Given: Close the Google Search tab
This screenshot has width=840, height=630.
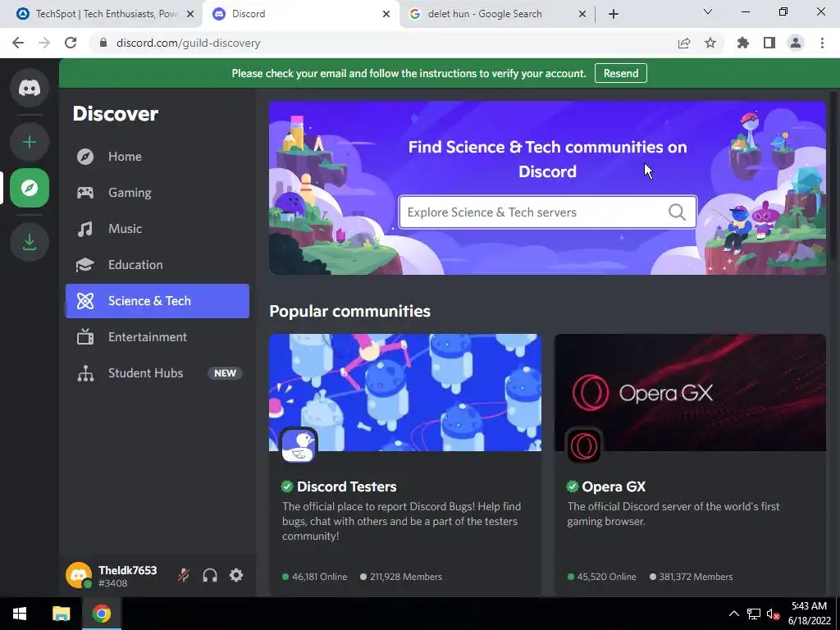Looking at the screenshot, I should tap(582, 14).
